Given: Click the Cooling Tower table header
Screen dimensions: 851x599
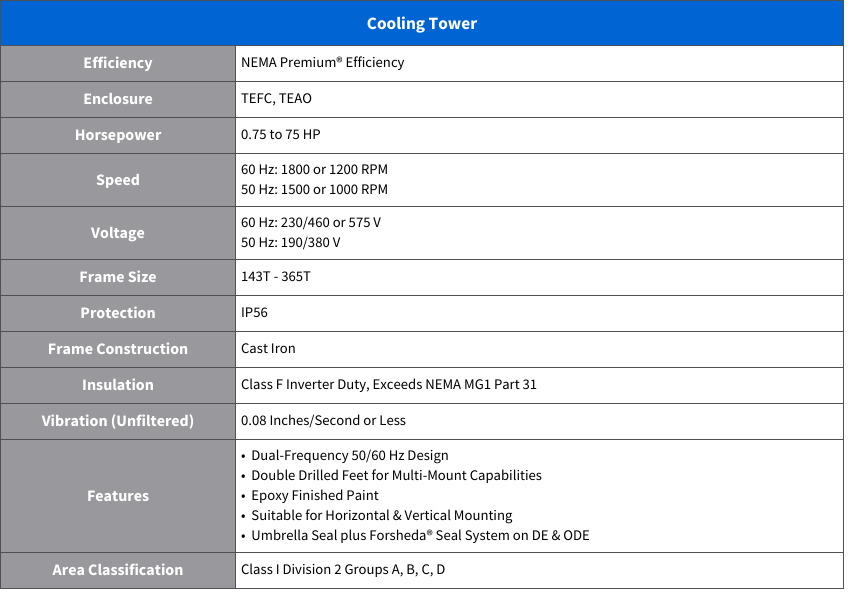Looking at the screenshot, I should [421, 23].
